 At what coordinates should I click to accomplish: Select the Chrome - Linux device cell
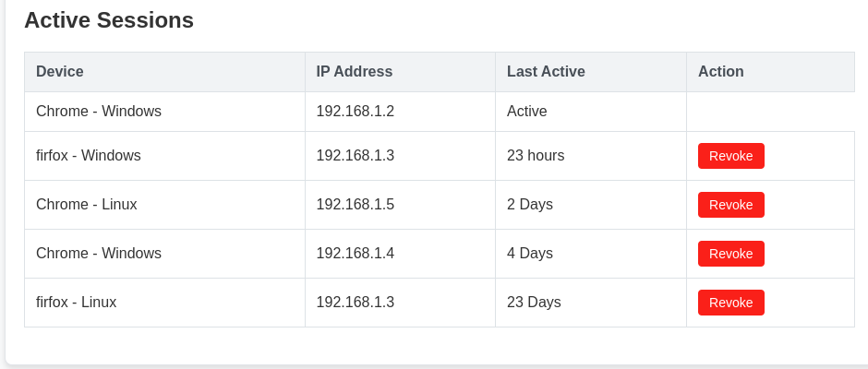(x=87, y=205)
